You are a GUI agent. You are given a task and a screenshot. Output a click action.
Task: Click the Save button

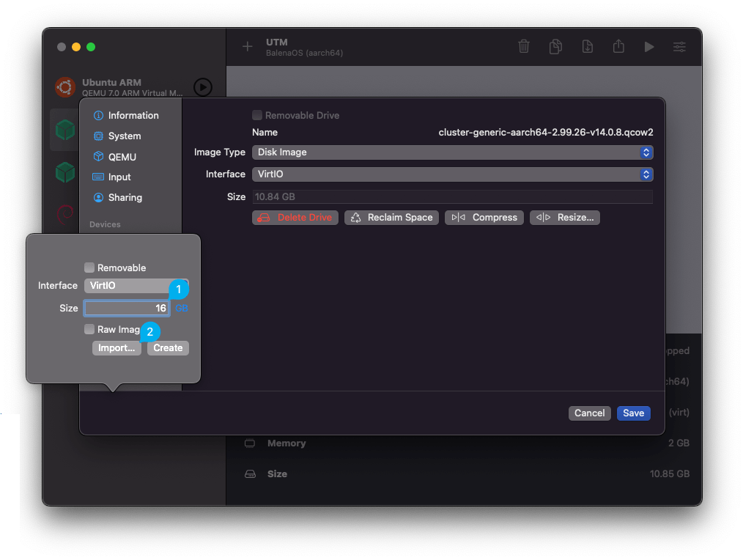coord(633,413)
